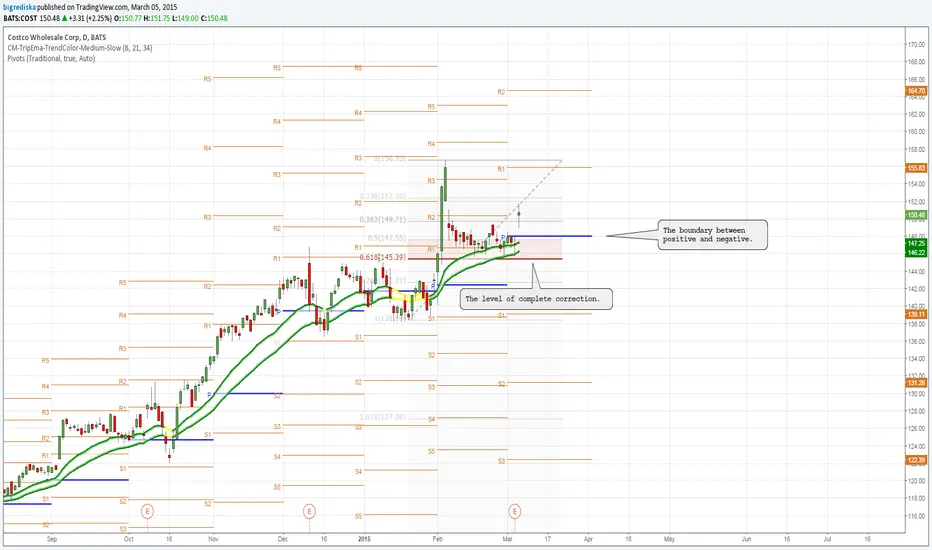Click the 'Nov' date axis label
This screenshot has height=550, width=932.
(213, 539)
